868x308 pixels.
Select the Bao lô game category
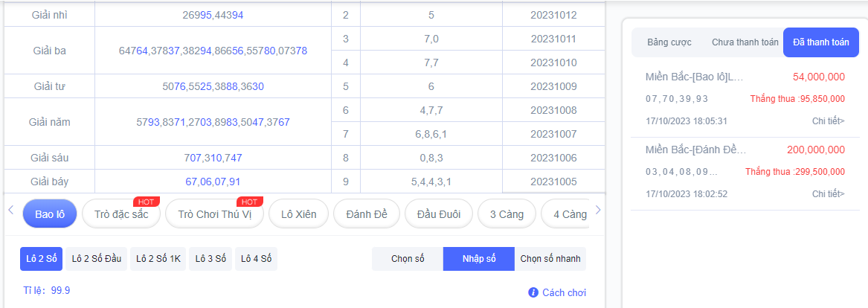[x=50, y=214]
